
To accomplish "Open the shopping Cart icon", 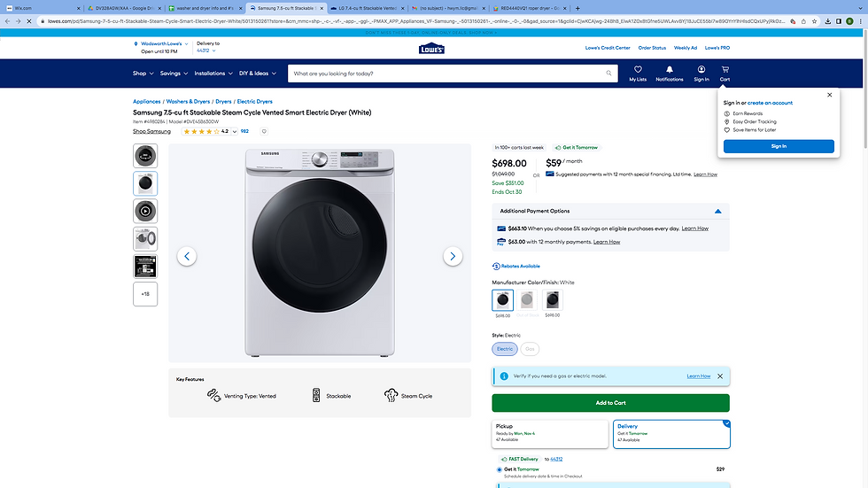I will 725,71.
